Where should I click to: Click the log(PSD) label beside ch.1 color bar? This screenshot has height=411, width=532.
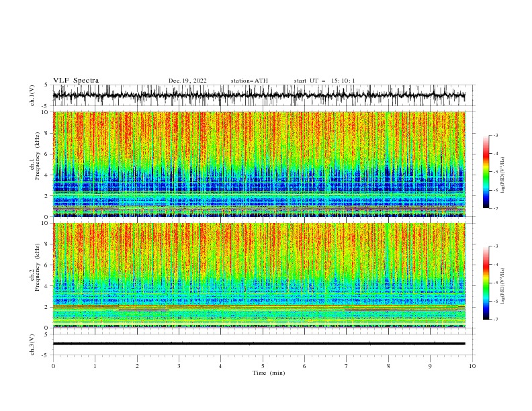click(503, 175)
